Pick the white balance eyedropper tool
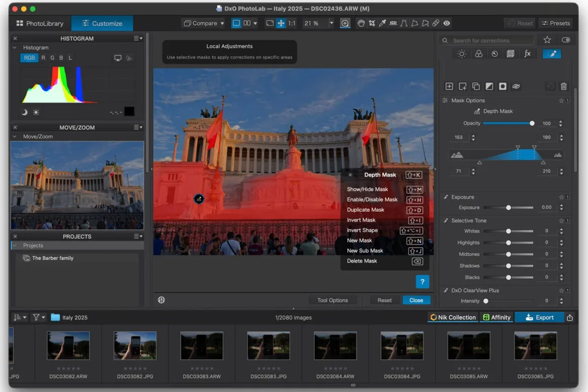The width and height of the screenshot is (588, 392). (382, 23)
